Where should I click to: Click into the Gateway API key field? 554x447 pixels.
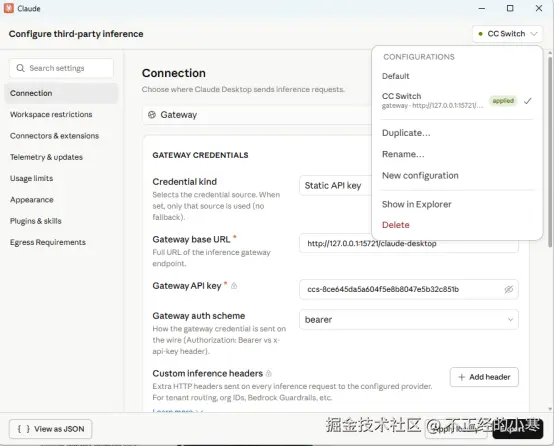tap(409, 289)
